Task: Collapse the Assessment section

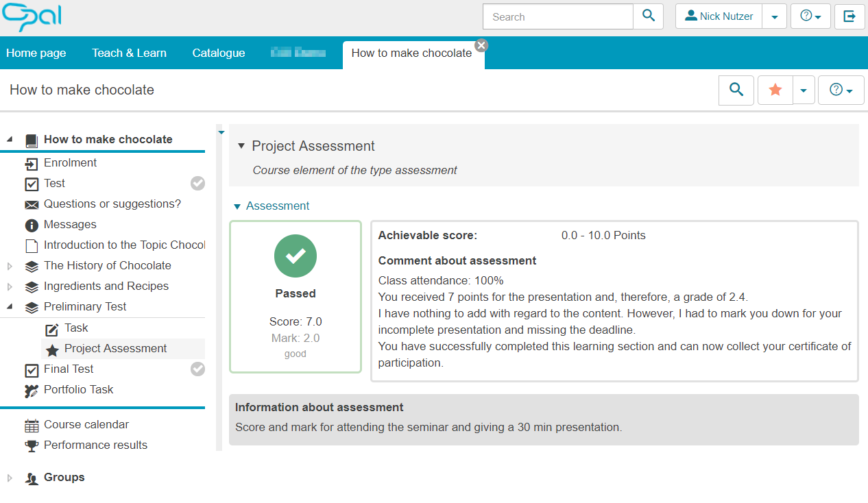Action: point(237,206)
